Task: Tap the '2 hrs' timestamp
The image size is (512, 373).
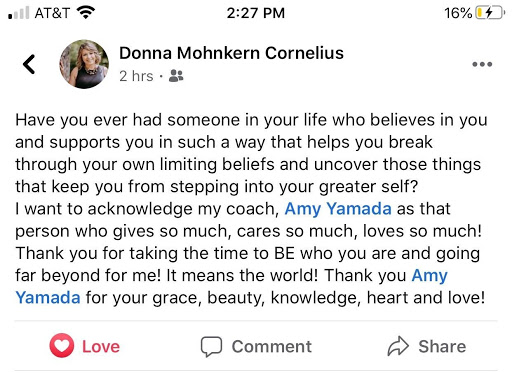Action: tap(136, 76)
